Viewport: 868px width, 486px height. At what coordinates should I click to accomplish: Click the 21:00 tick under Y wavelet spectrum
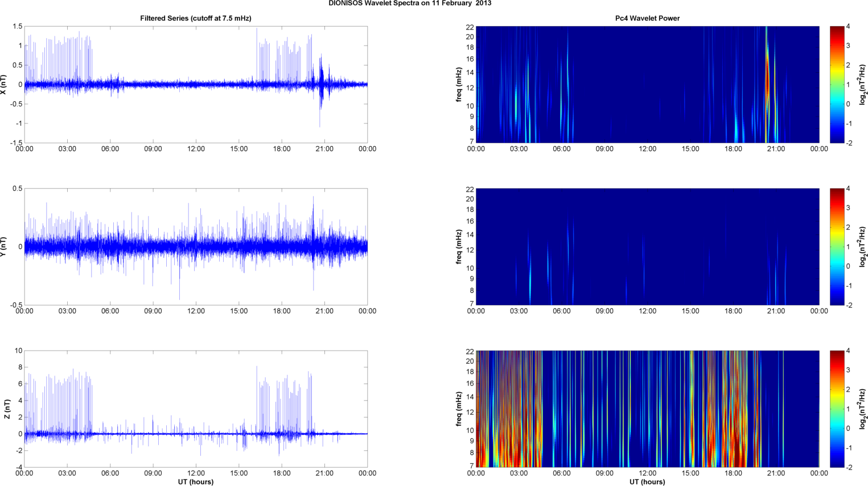point(776,311)
